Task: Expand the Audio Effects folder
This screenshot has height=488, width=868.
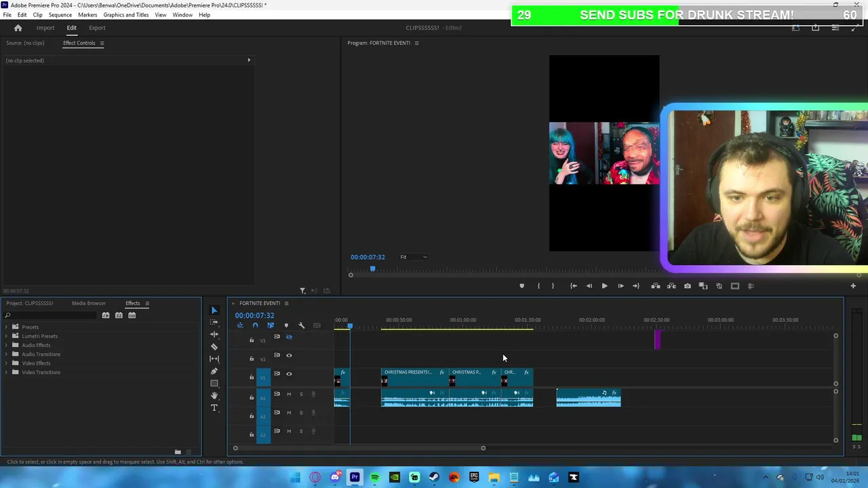Action: pos(7,345)
